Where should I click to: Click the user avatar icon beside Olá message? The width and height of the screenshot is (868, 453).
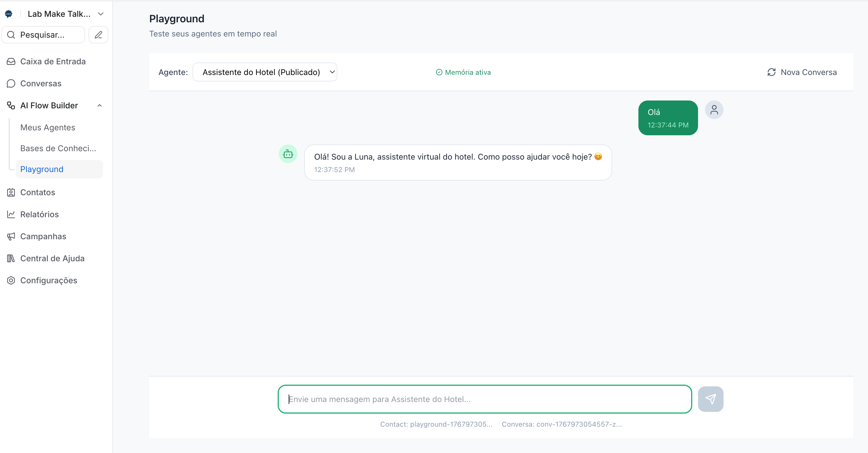[x=714, y=110]
